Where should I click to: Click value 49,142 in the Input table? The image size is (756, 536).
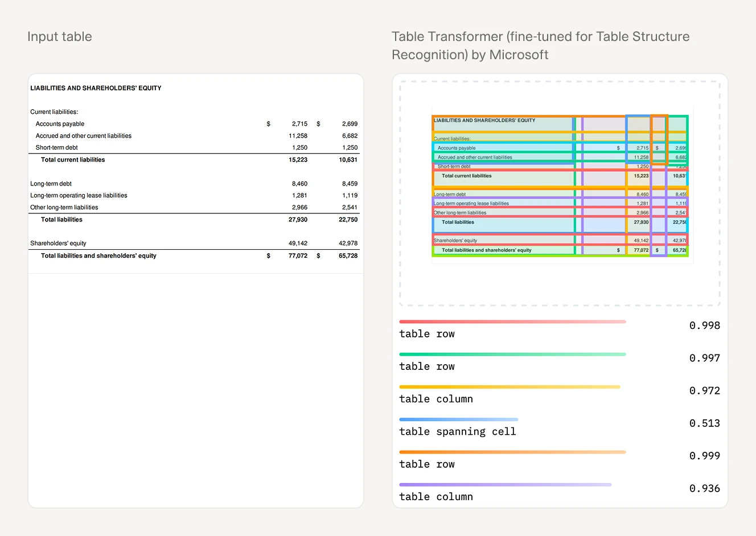click(x=298, y=243)
